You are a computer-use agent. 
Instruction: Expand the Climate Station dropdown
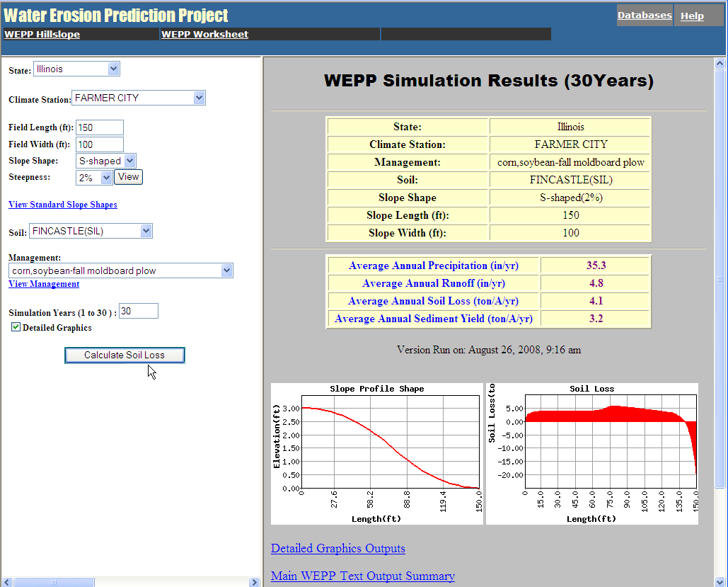pyautogui.click(x=138, y=98)
